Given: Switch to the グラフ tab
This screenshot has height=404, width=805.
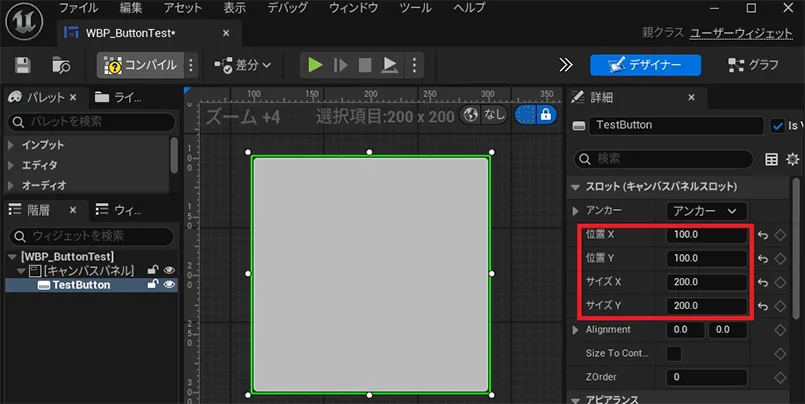Looking at the screenshot, I should point(753,65).
